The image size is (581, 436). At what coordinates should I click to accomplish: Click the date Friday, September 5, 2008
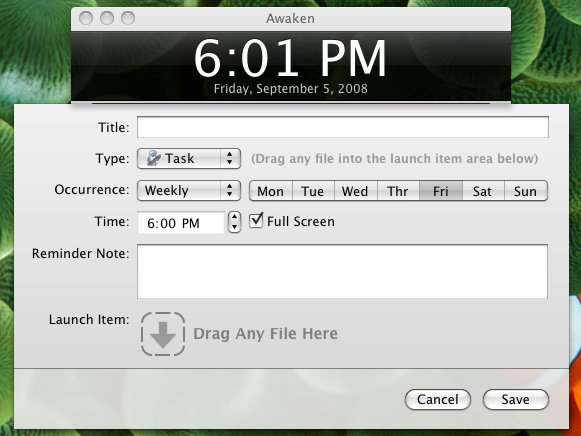[x=290, y=89]
